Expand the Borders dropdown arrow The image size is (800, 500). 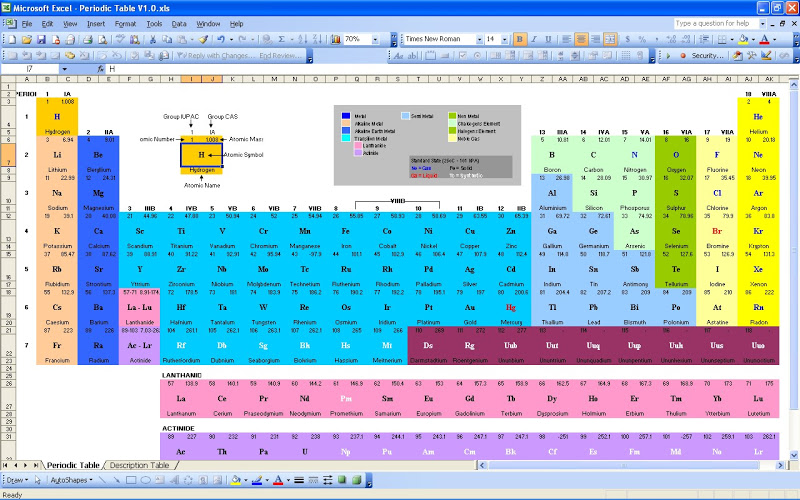point(732,39)
